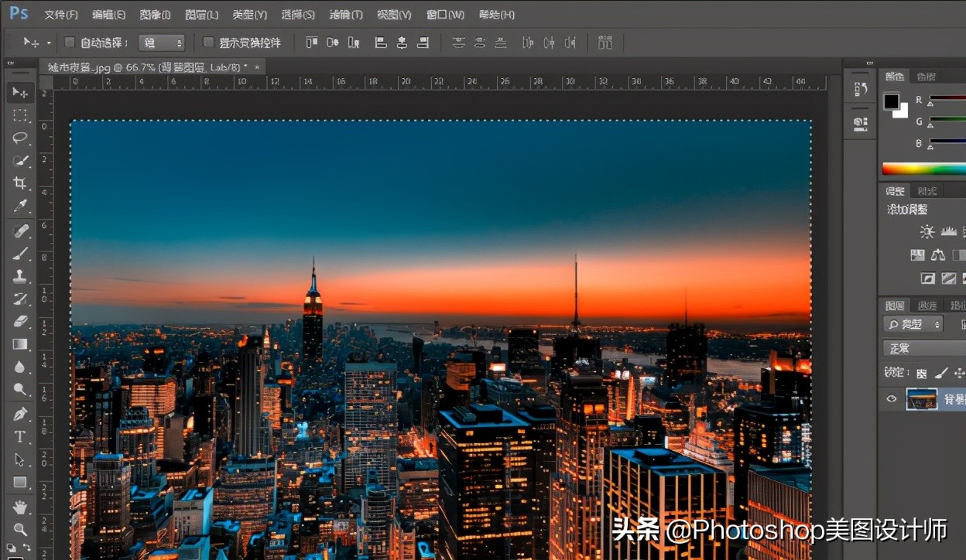The height and width of the screenshot is (560, 966).
Task: Enable the Auto-Select checkbox
Action: click(x=69, y=43)
